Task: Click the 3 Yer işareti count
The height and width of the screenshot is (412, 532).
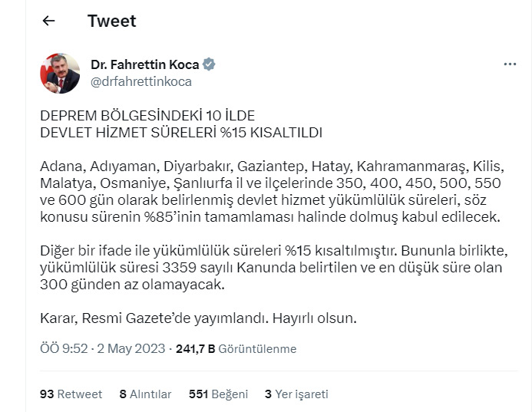Action: 296,394
